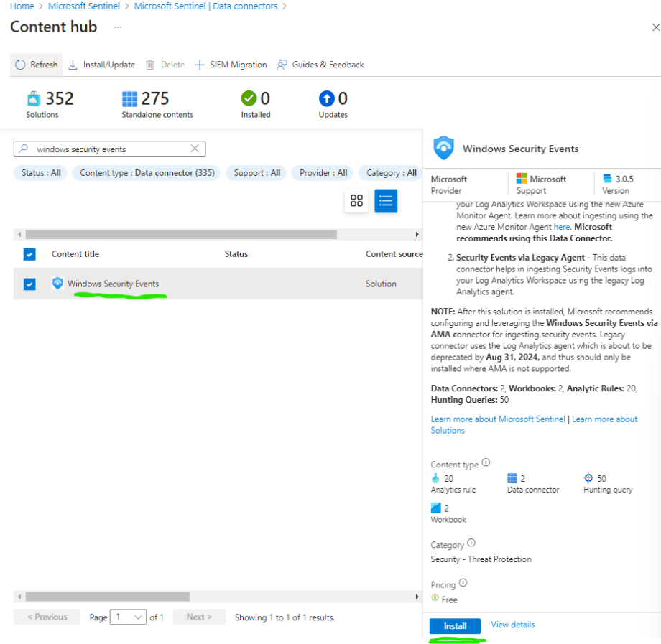Follow the 'here' Azure Monitor Agent link
This screenshot has height=644, width=661.
pyautogui.click(x=562, y=227)
